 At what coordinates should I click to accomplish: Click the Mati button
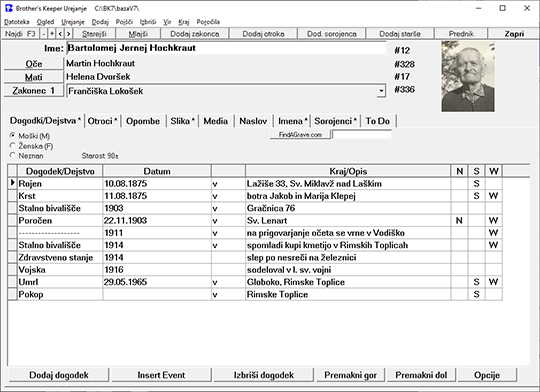[34, 77]
